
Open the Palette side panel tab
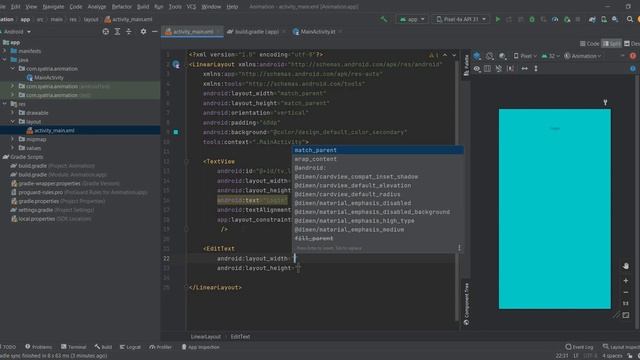[x=466, y=65]
